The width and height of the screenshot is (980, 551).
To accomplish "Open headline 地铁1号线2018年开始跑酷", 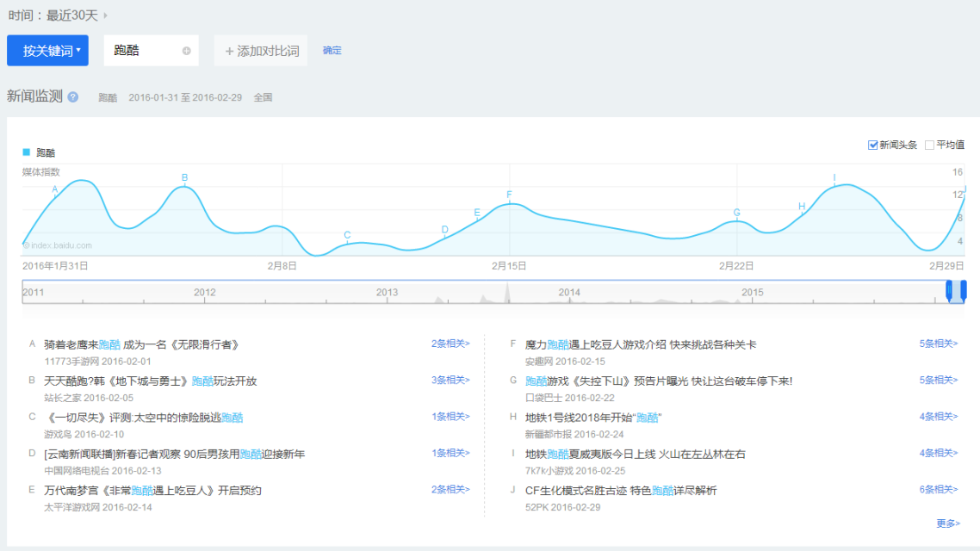I will 592,418.
